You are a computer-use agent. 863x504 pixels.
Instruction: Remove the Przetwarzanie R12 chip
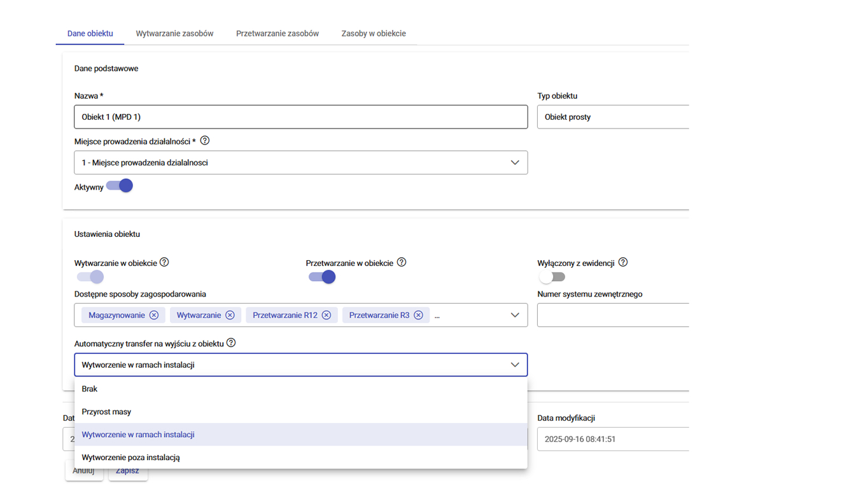[326, 315]
